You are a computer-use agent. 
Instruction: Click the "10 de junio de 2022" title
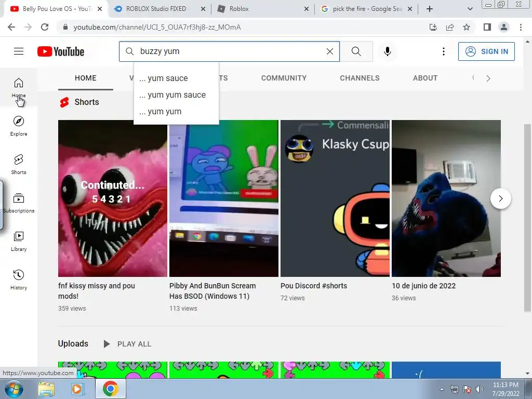click(424, 286)
